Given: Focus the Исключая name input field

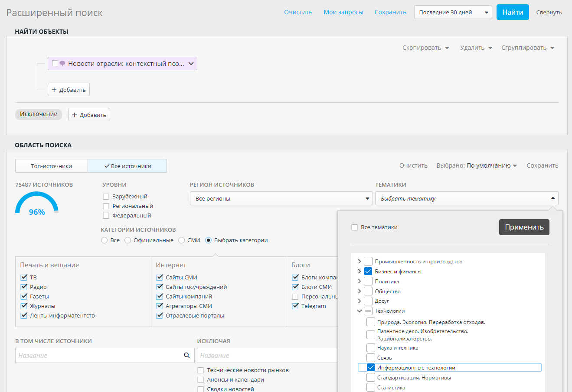Looking at the screenshot, I should [267, 355].
